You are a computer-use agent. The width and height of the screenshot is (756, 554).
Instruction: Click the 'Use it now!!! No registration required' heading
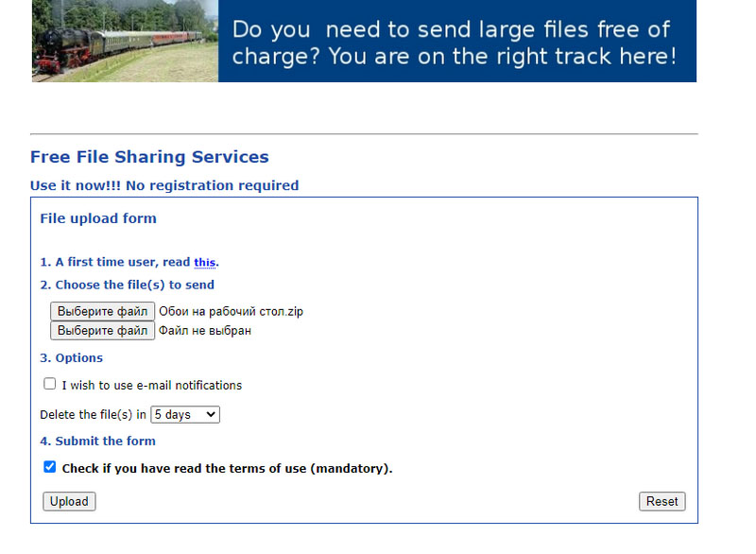164,185
